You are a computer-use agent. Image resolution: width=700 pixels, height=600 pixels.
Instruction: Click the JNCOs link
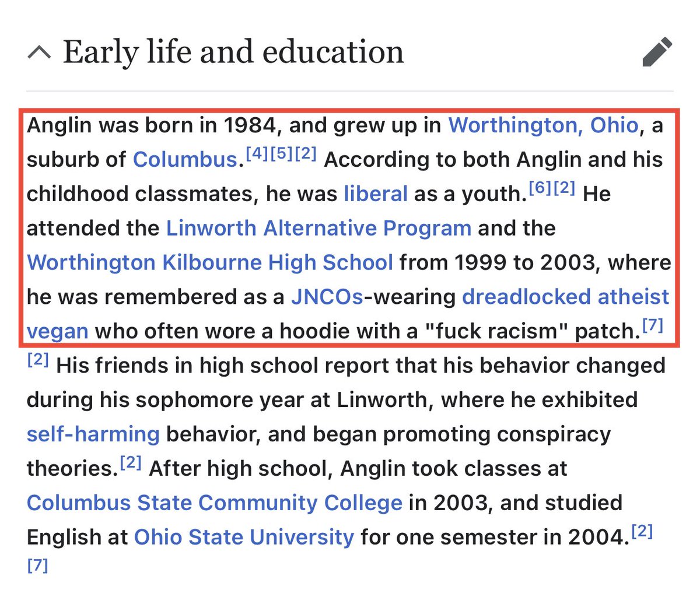point(327,297)
